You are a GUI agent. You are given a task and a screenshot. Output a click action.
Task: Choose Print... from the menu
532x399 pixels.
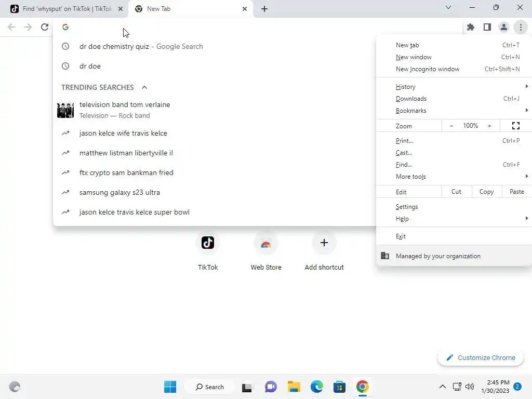click(x=454, y=141)
